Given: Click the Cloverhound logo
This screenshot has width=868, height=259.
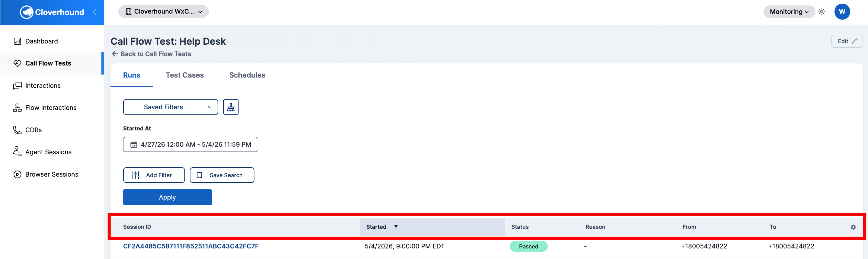Looking at the screenshot, I should [x=52, y=12].
